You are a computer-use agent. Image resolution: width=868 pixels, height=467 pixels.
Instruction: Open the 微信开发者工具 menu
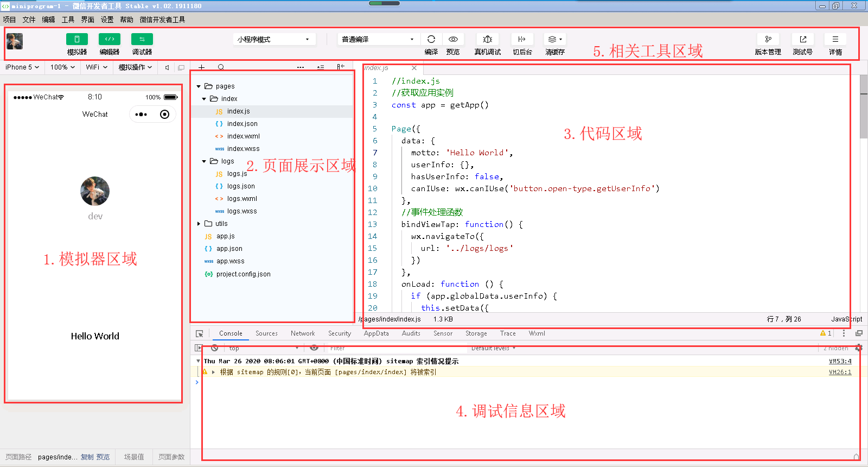point(162,20)
